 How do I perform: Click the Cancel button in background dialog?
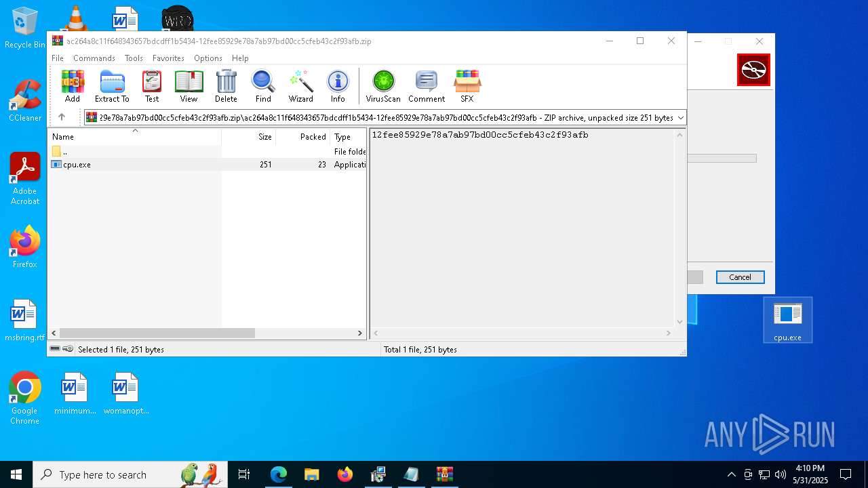tap(740, 277)
